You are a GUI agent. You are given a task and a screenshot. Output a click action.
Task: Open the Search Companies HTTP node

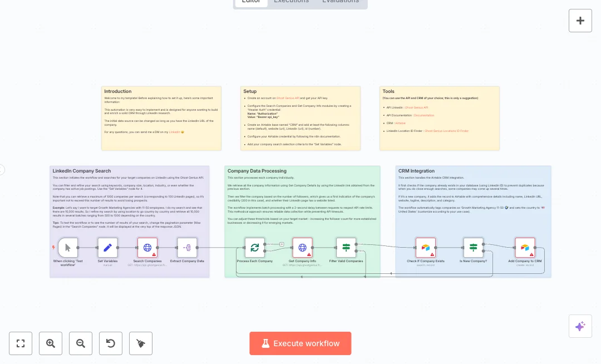(147, 248)
